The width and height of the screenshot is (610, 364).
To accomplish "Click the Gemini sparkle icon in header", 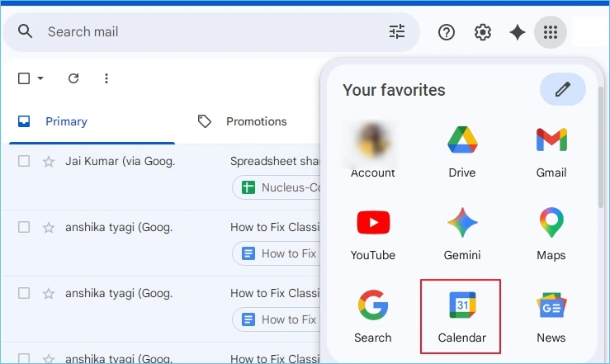I will 518,32.
